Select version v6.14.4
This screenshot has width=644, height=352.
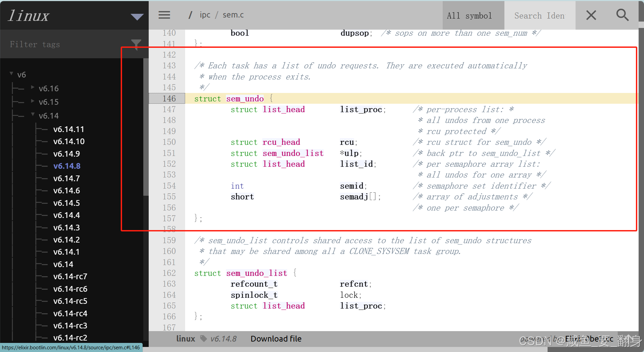click(67, 215)
